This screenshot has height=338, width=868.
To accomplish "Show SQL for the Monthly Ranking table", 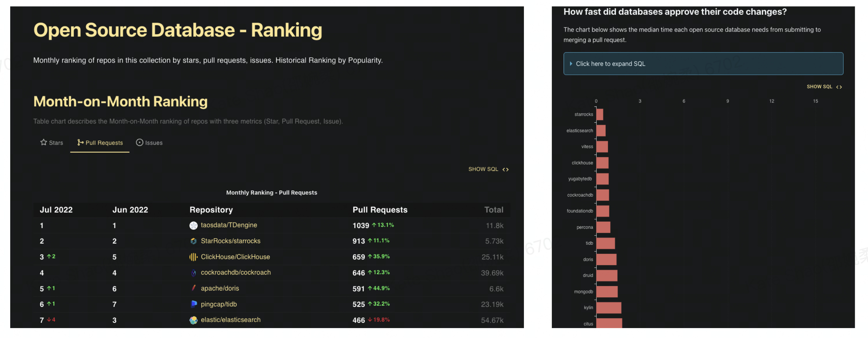I will coord(488,169).
